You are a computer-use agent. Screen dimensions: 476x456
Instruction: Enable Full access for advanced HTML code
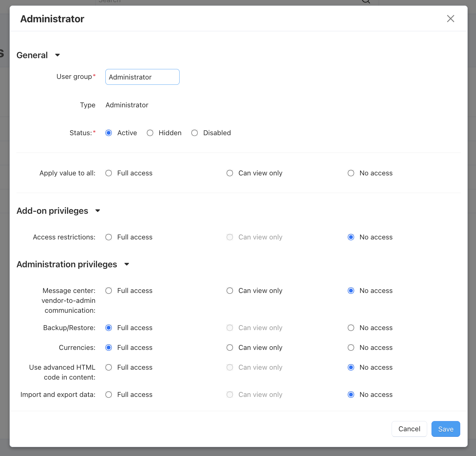pyautogui.click(x=108, y=368)
